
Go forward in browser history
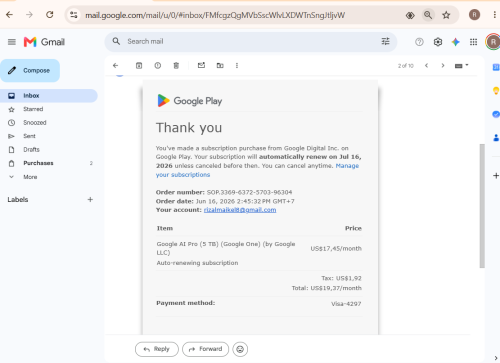coord(29,15)
